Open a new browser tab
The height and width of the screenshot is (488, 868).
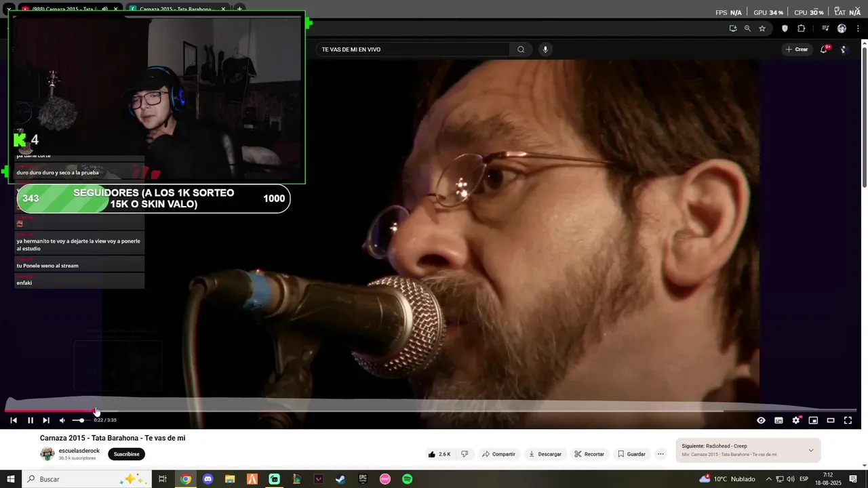pos(239,9)
